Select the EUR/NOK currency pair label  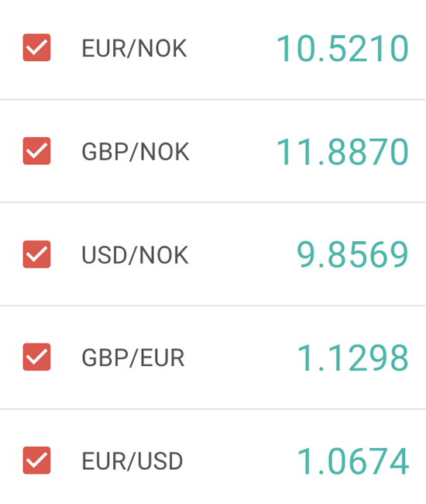point(134,48)
